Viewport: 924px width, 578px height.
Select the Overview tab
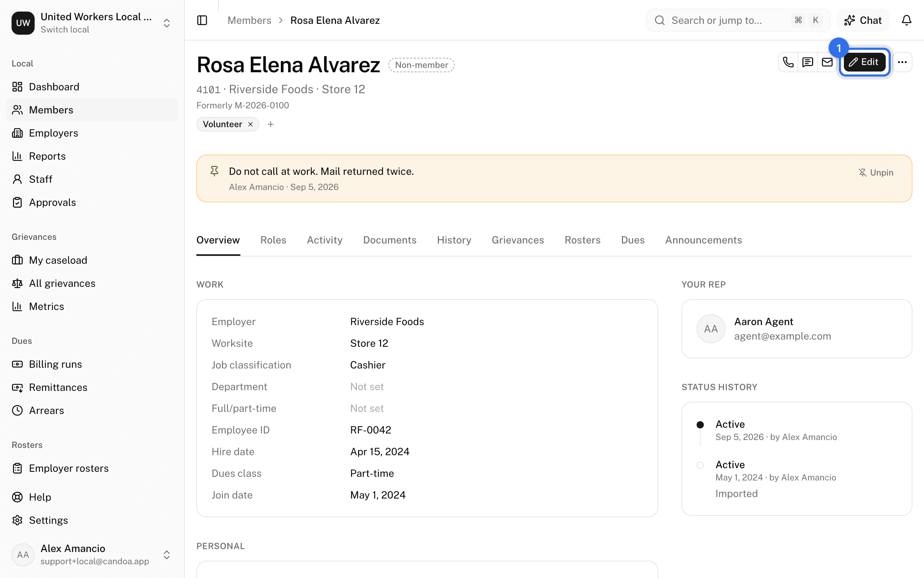(218, 240)
